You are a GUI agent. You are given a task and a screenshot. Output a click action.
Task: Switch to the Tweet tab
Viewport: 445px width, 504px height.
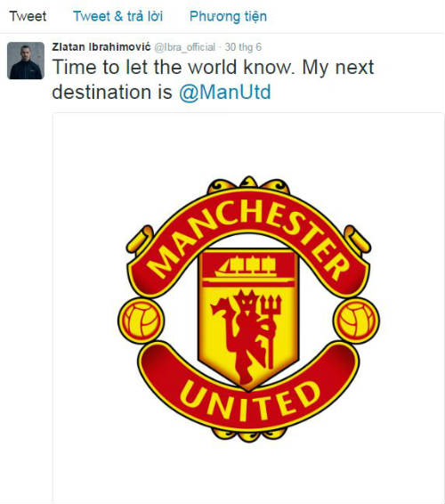pyautogui.click(x=28, y=16)
